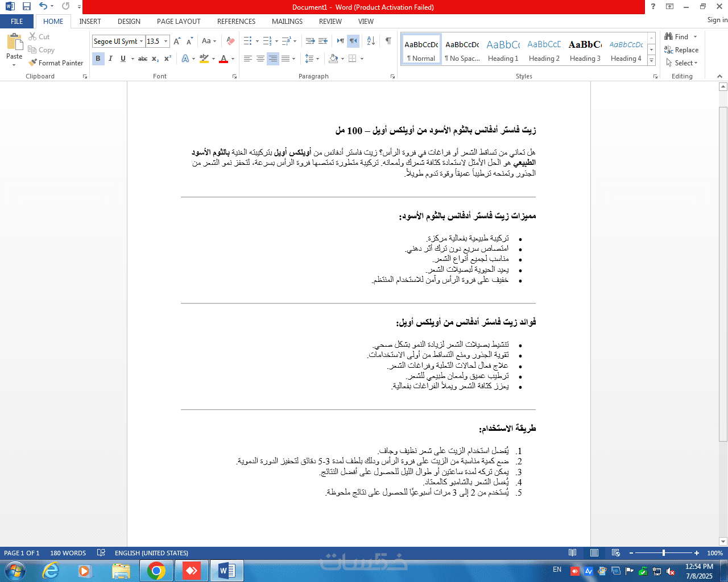The width and height of the screenshot is (728, 582).
Task: Switch to Read Mode view
Action: click(x=573, y=553)
